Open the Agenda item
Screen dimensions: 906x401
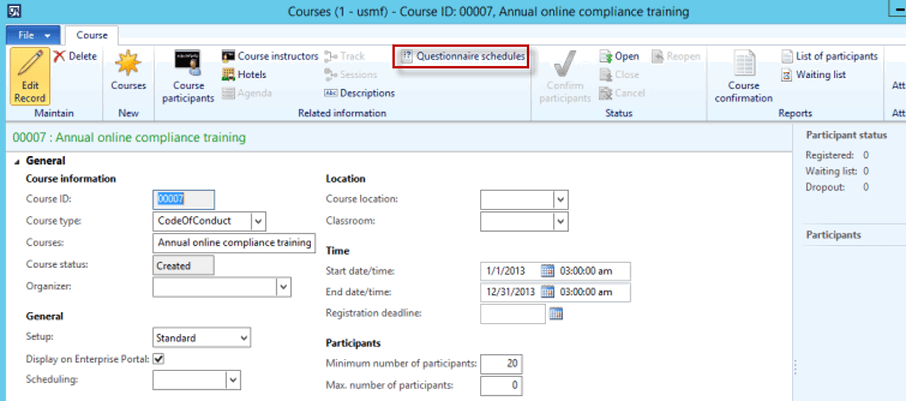[x=247, y=93]
